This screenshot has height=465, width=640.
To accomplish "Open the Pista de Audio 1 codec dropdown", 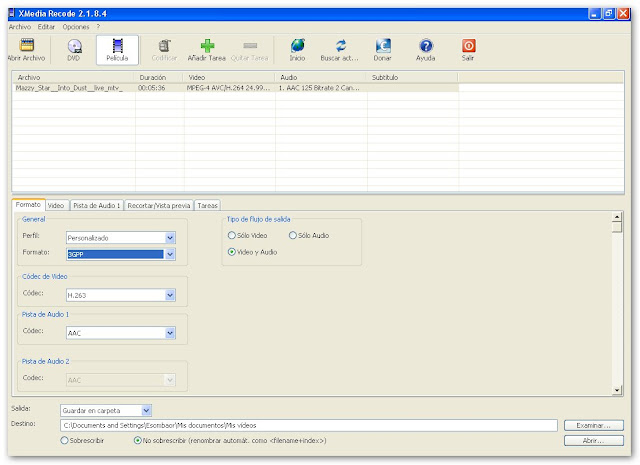I will (x=170, y=333).
